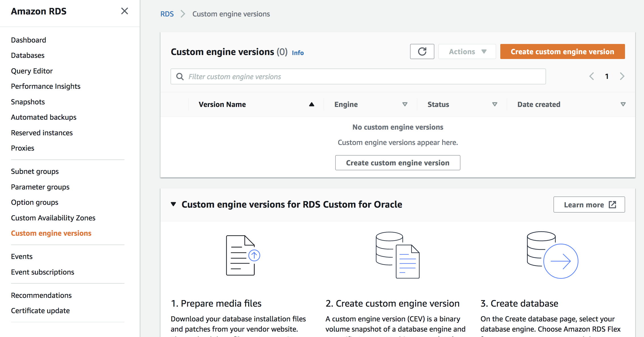This screenshot has height=337, width=644.
Task: Sort by Version Name ascending arrow
Action: [312, 104]
